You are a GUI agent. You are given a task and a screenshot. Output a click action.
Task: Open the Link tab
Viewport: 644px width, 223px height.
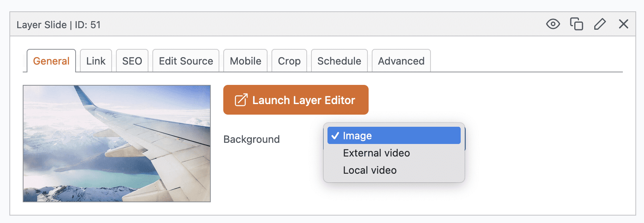click(x=96, y=61)
